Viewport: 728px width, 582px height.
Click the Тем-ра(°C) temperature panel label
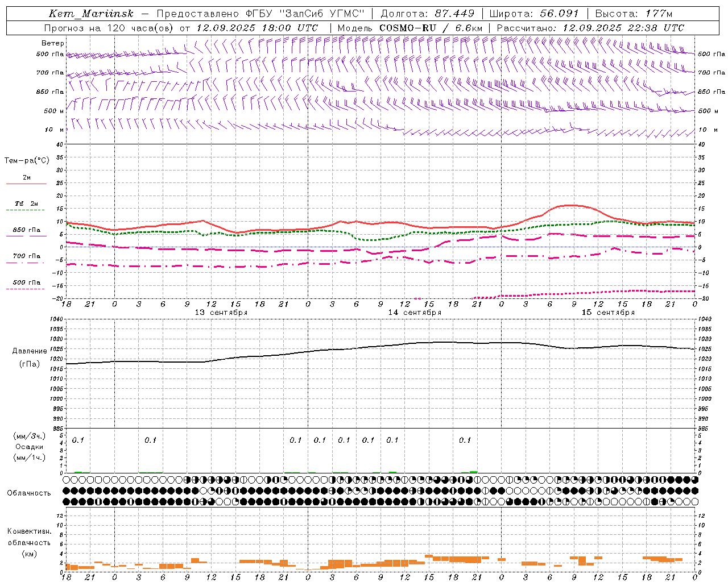[x=27, y=161]
